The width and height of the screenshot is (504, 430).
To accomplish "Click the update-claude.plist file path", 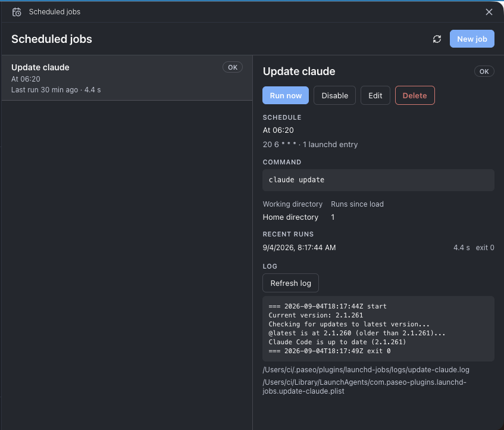I will pos(364,387).
